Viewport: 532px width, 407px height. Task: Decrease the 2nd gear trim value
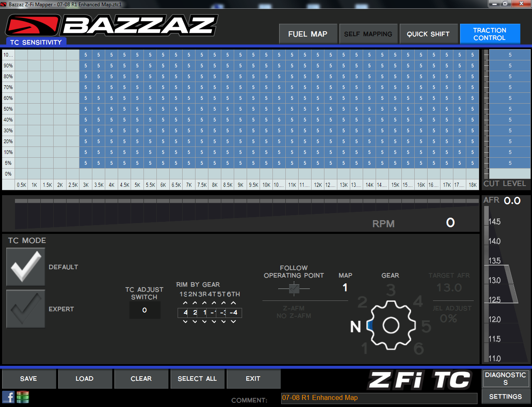(x=195, y=322)
